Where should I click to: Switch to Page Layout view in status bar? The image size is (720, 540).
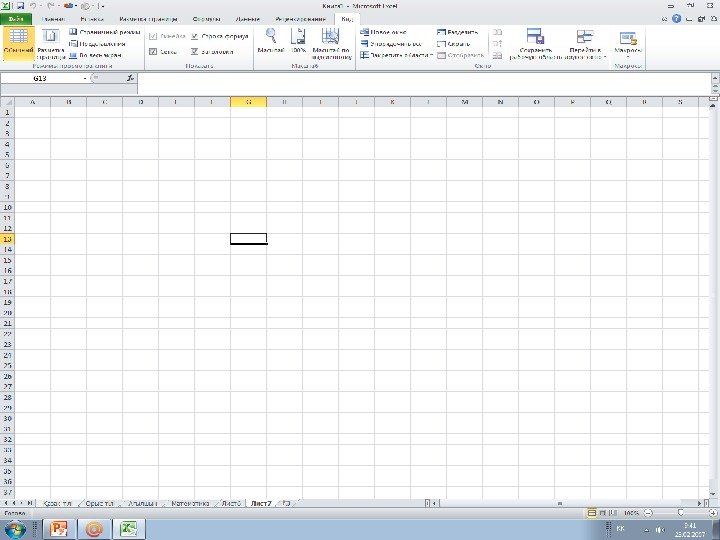coord(602,513)
